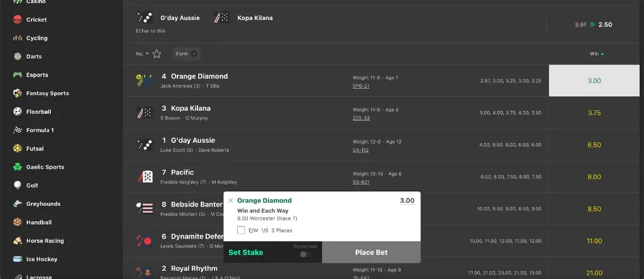This screenshot has width=644, height=279.
Task: Open the Win market dropdown
Action: pos(596,54)
